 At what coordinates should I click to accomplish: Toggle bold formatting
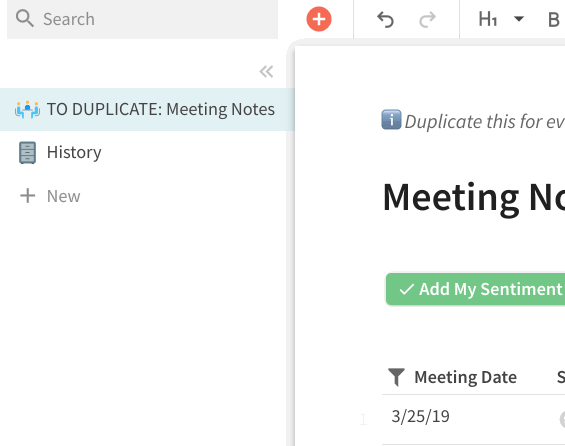553,19
